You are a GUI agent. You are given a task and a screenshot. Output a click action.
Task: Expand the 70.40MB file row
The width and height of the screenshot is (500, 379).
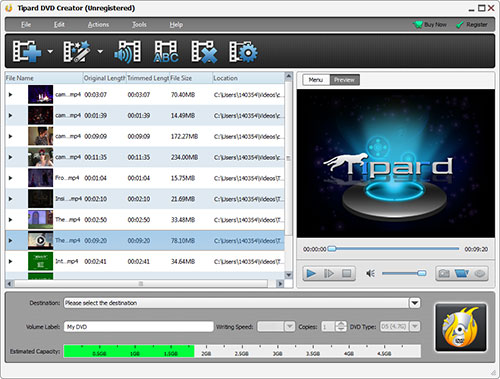point(11,95)
